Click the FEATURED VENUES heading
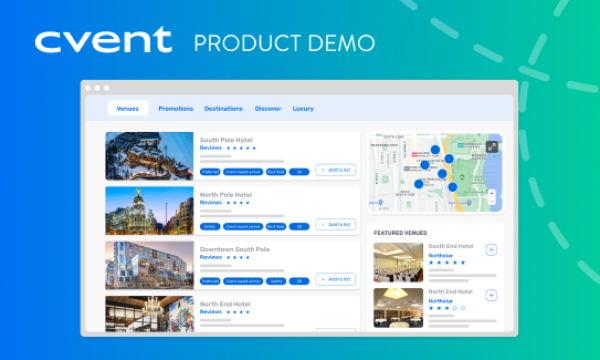 (400, 233)
